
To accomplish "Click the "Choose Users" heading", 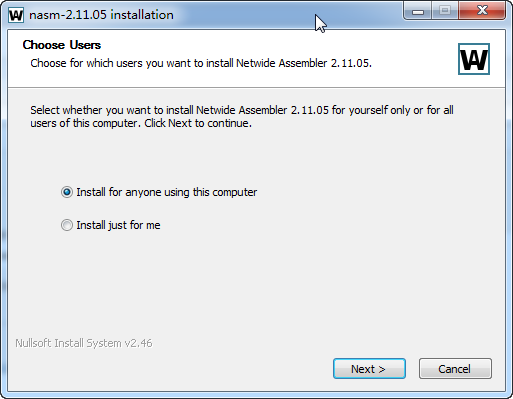I will pyautogui.click(x=62, y=45).
